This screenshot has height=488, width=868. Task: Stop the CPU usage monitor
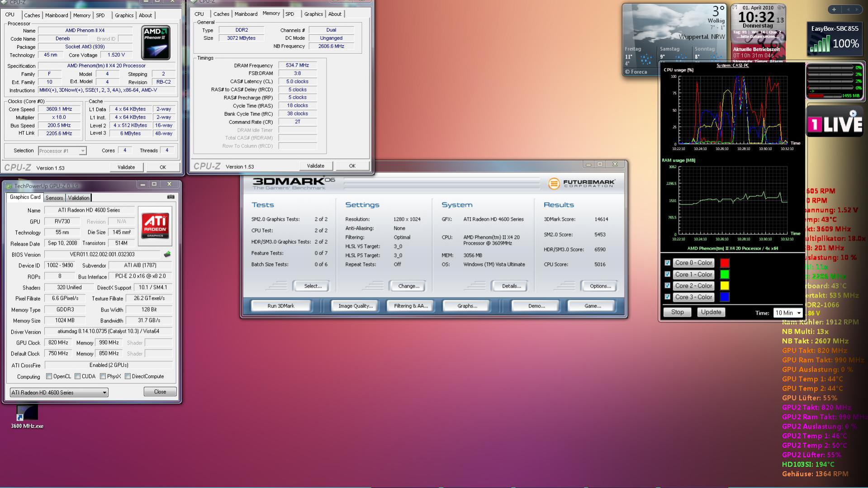tap(677, 313)
